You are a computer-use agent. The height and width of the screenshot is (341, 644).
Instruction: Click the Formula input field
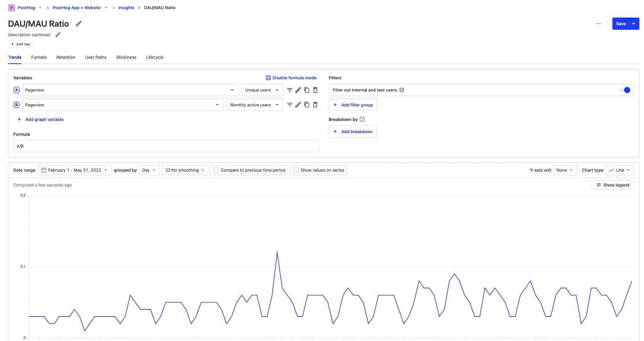click(166, 146)
